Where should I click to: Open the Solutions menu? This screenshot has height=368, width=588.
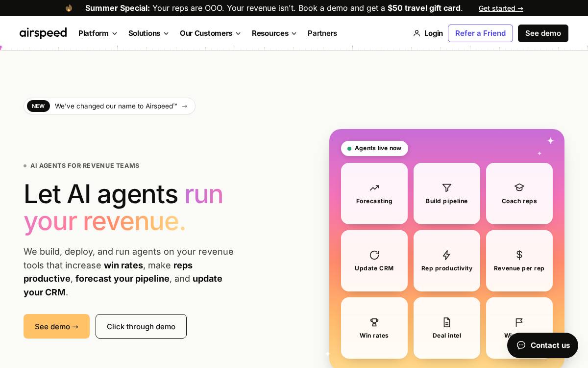[148, 33]
